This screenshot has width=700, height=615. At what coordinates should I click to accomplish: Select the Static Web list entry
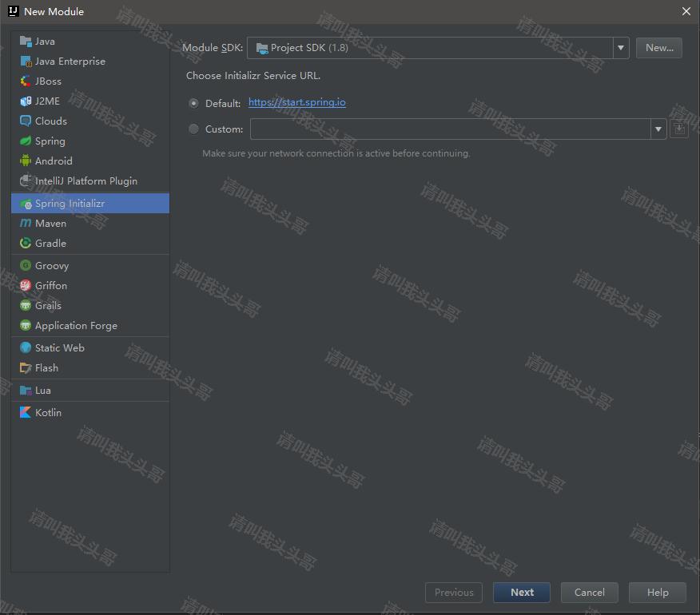[90, 347]
